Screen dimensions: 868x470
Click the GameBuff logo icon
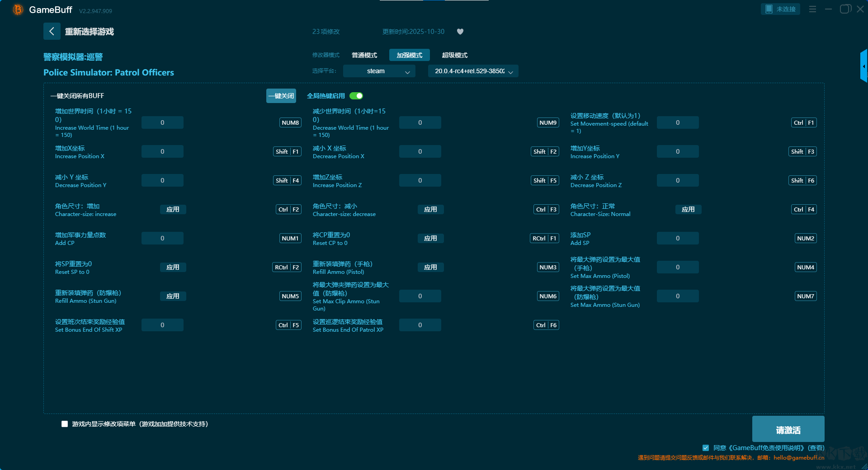pos(18,9)
